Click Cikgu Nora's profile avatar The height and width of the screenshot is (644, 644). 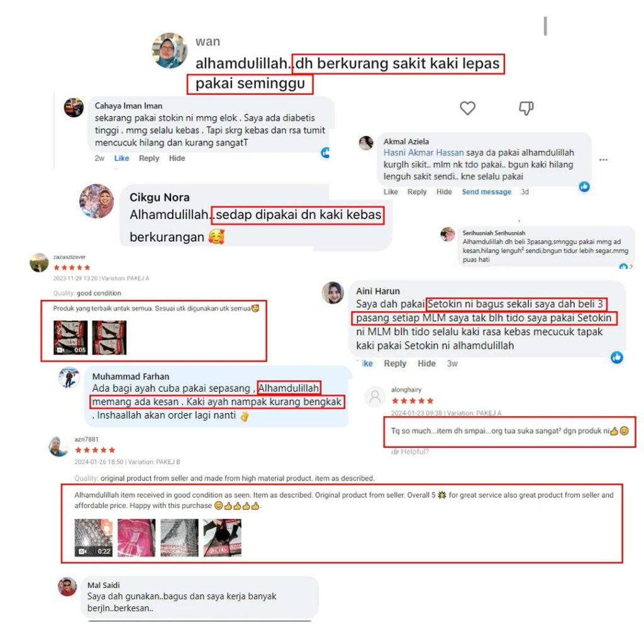[x=96, y=201]
